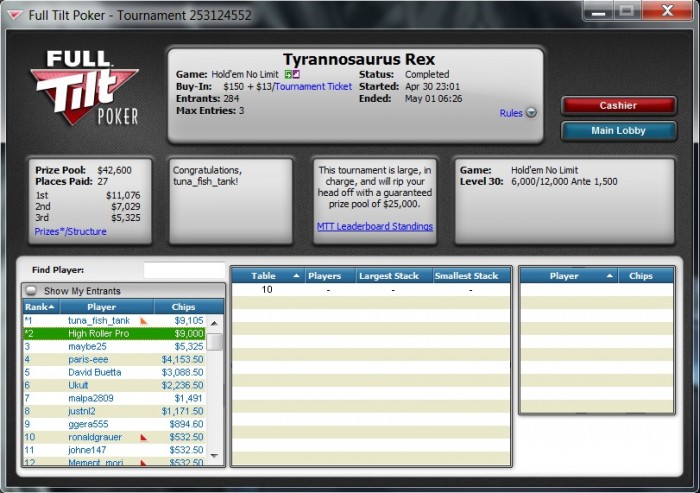The image size is (700, 493).
Task: Click the Rules link
Action: [x=511, y=113]
